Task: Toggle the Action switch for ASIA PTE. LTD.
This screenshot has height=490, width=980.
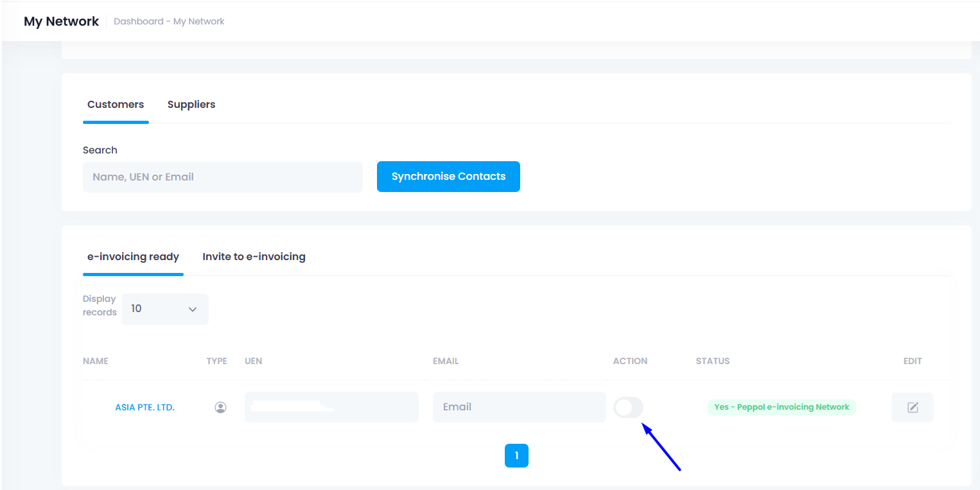Action: pos(628,407)
